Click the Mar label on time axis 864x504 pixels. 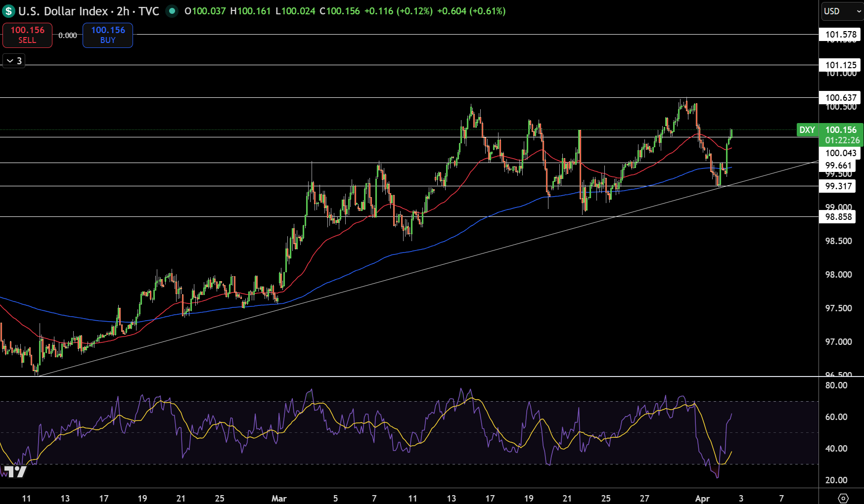point(279,498)
